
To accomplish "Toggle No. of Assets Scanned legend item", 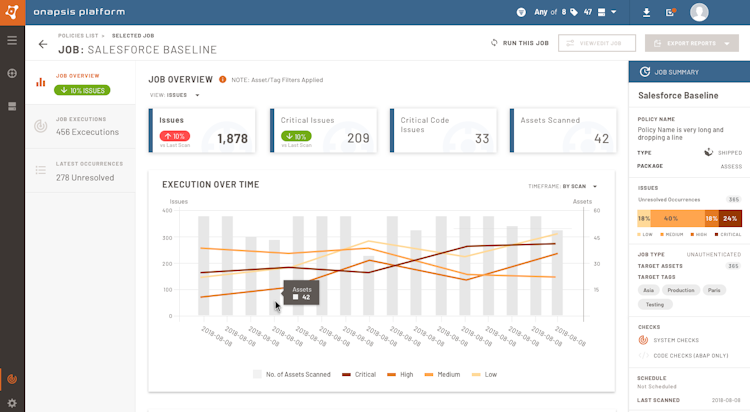I will (x=292, y=374).
